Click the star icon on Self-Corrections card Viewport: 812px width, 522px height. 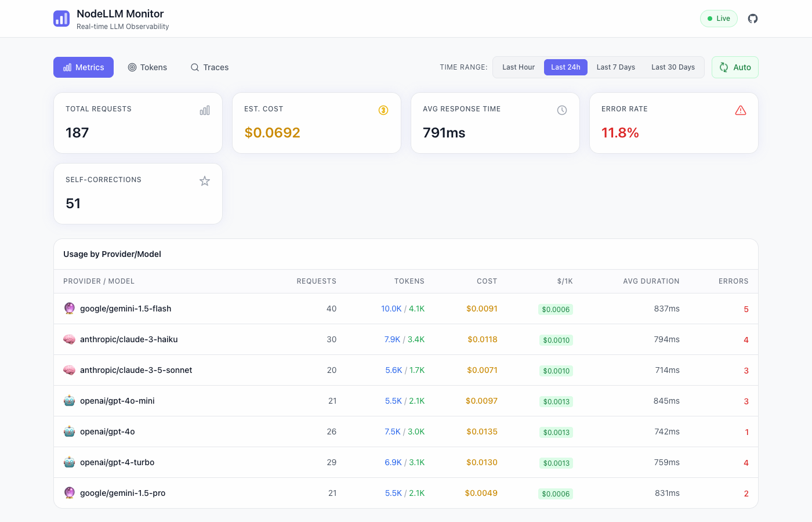click(x=204, y=181)
